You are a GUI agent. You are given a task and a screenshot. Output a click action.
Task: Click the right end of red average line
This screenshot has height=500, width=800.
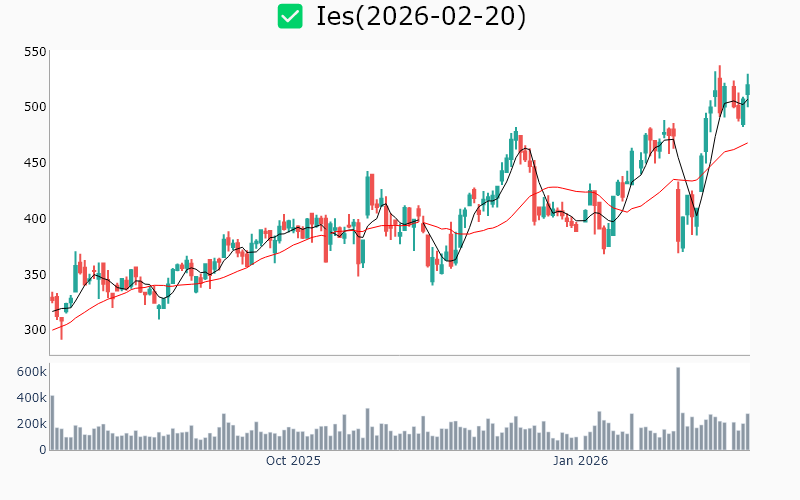tap(747, 143)
